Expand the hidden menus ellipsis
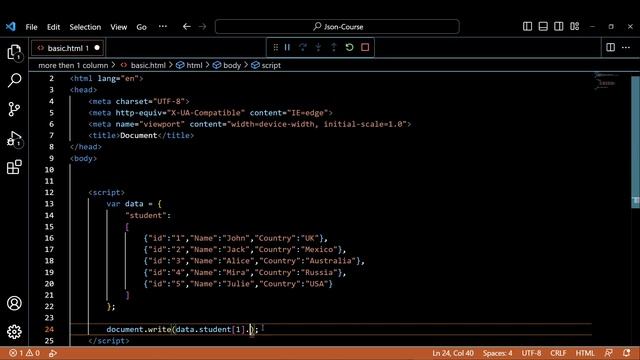Image resolution: width=640 pixels, height=360 pixels. click(x=163, y=27)
